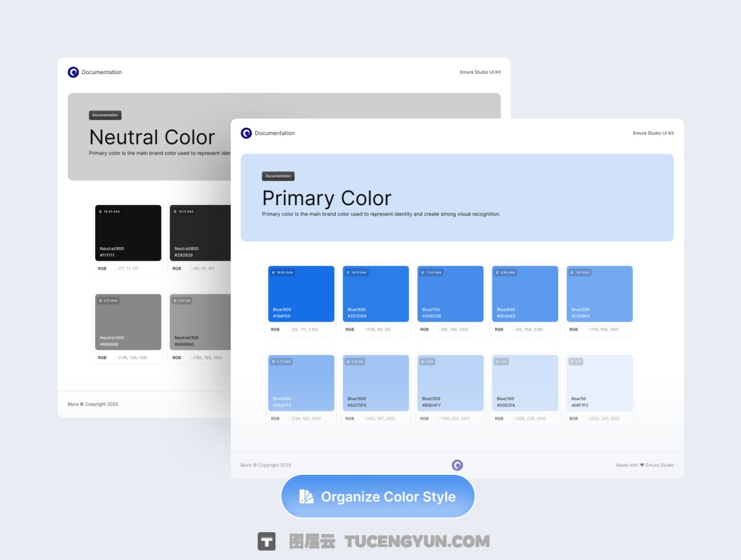Choose the Neutral/400 gray swatch
Screen dimensions: 741x560
click(128, 322)
